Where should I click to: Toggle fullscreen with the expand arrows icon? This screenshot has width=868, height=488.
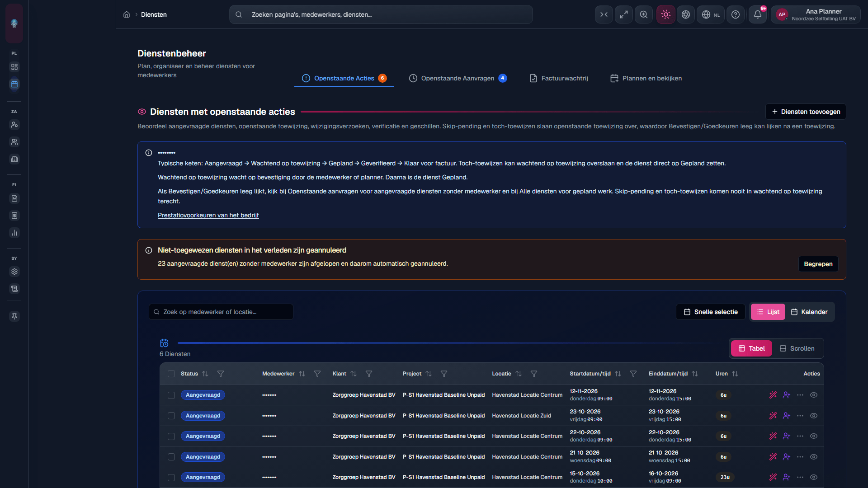tap(624, 14)
